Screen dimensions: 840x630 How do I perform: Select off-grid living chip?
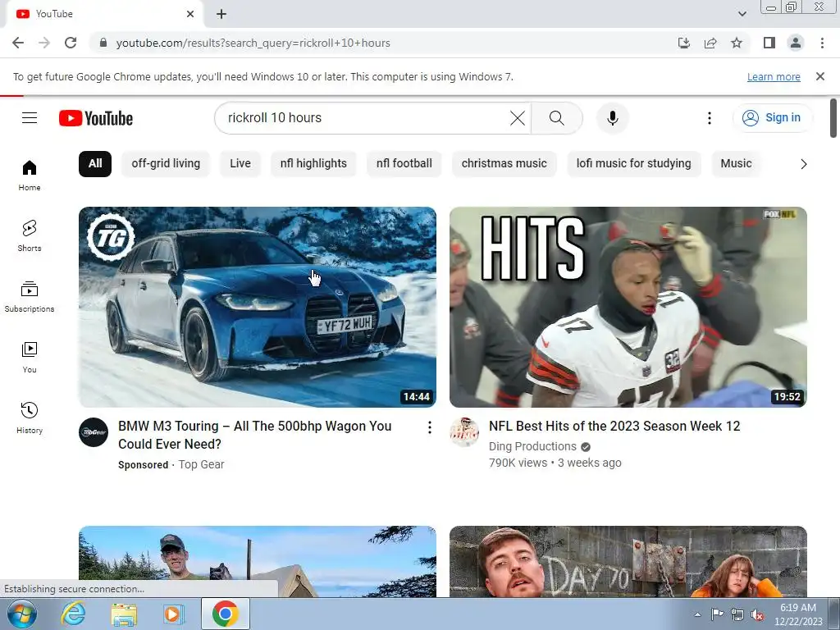click(166, 163)
